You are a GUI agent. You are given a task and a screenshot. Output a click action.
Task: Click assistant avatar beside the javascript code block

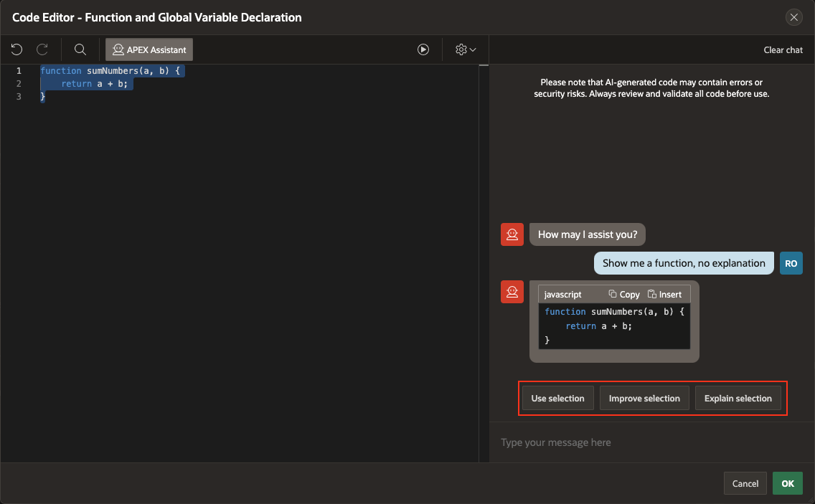point(512,292)
